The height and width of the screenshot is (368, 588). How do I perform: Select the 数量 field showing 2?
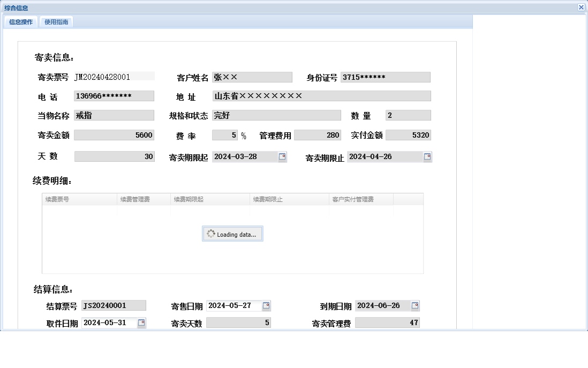(408, 115)
